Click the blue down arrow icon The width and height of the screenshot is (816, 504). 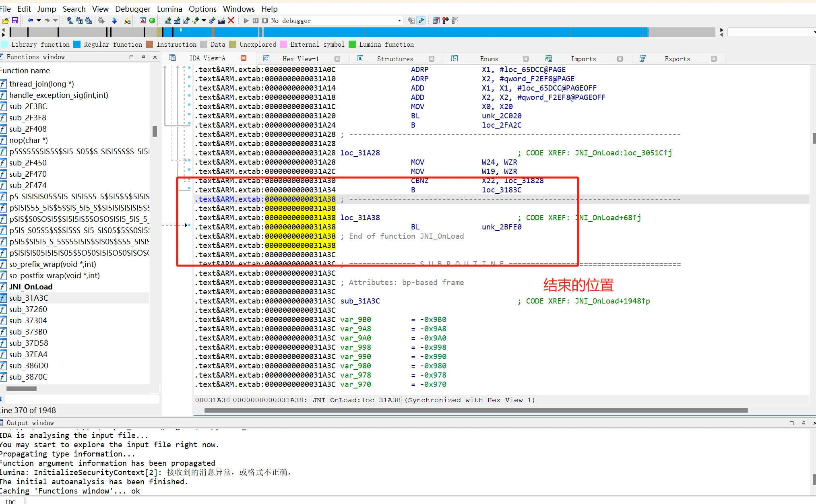(x=114, y=21)
